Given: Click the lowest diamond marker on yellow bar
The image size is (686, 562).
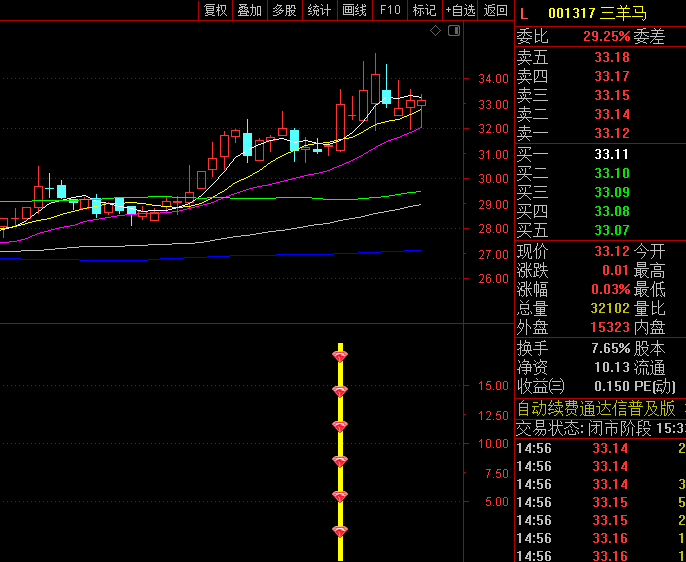Looking at the screenshot, I should click(340, 532).
